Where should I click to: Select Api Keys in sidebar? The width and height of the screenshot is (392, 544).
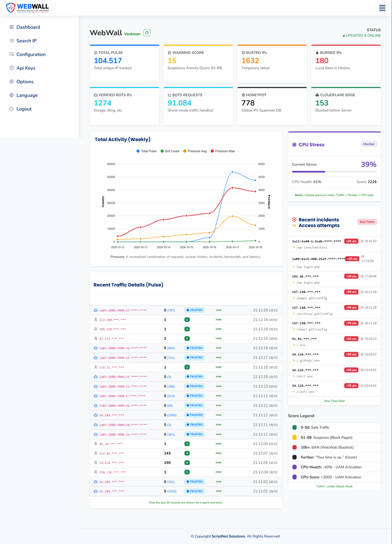26,68
